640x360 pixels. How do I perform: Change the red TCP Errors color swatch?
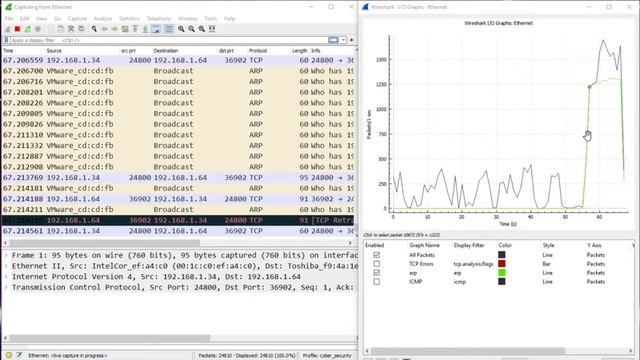coord(502,264)
